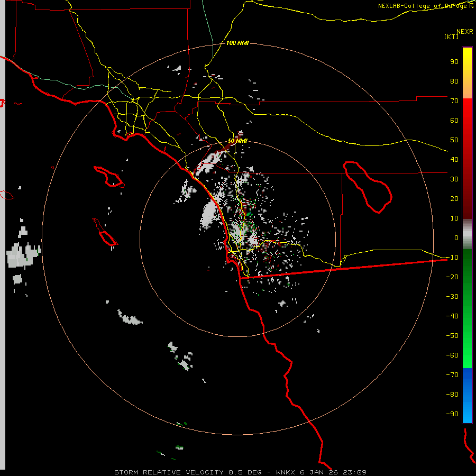Click the "50 NMI" range ring label
Image resolution: width=476 pixels, height=476 pixels.
point(237,141)
